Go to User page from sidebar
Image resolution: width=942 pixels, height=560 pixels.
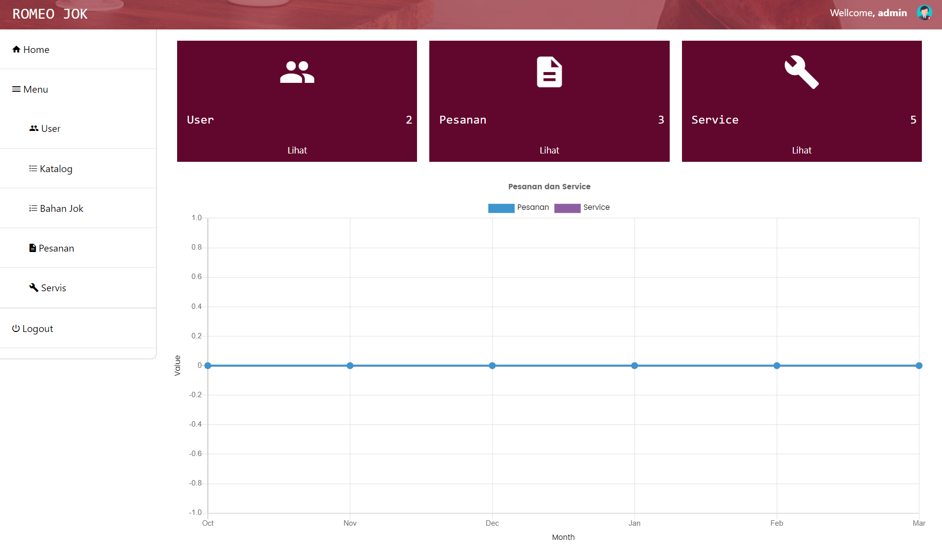tap(51, 128)
